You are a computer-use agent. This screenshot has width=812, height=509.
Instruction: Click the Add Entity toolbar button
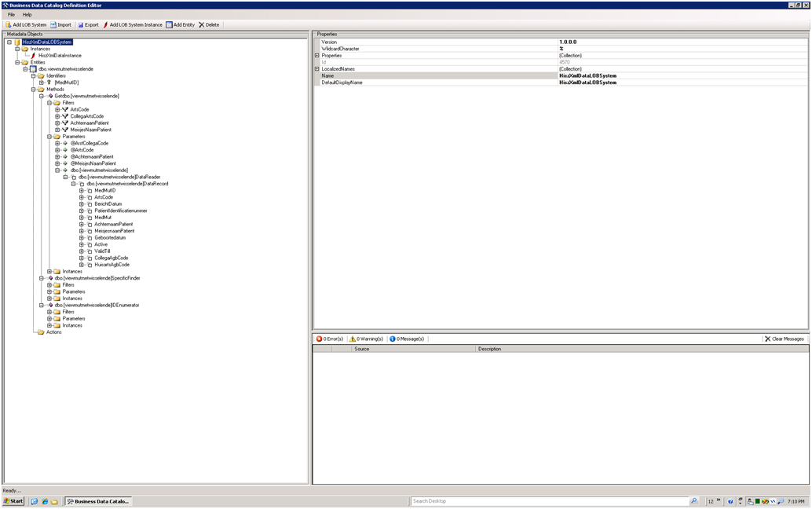[180, 25]
